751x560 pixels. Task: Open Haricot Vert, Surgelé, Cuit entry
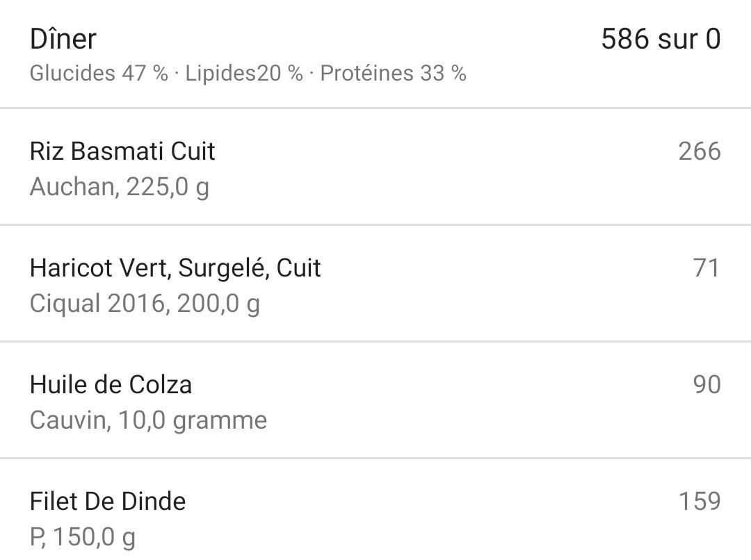pyautogui.click(x=175, y=268)
